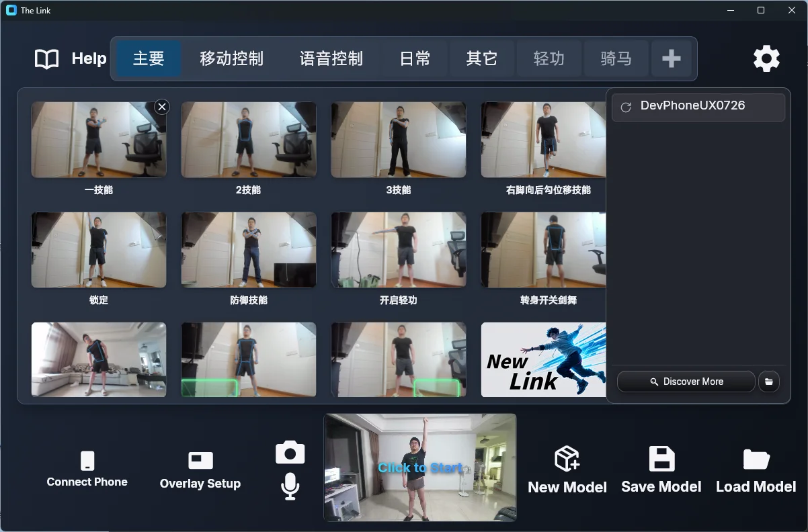The height and width of the screenshot is (532, 808).
Task: Select the 骑马 tab
Action: pos(616,58)
